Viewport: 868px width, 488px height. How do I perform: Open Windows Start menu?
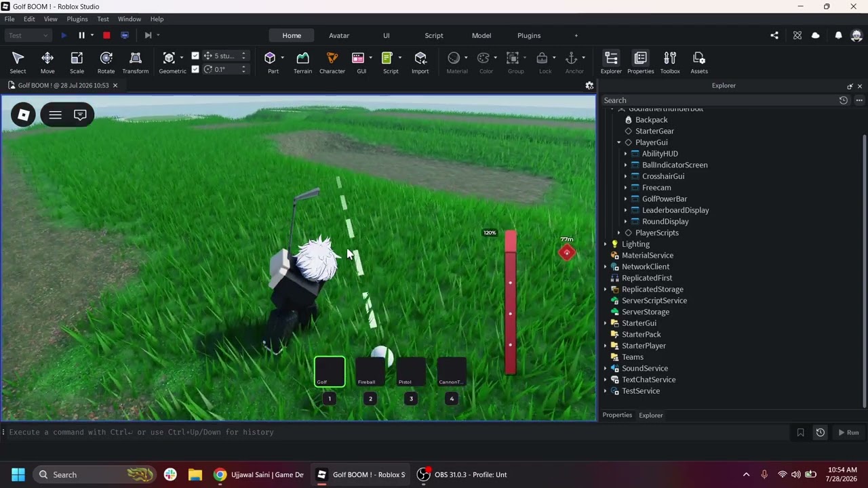(18, 474)
